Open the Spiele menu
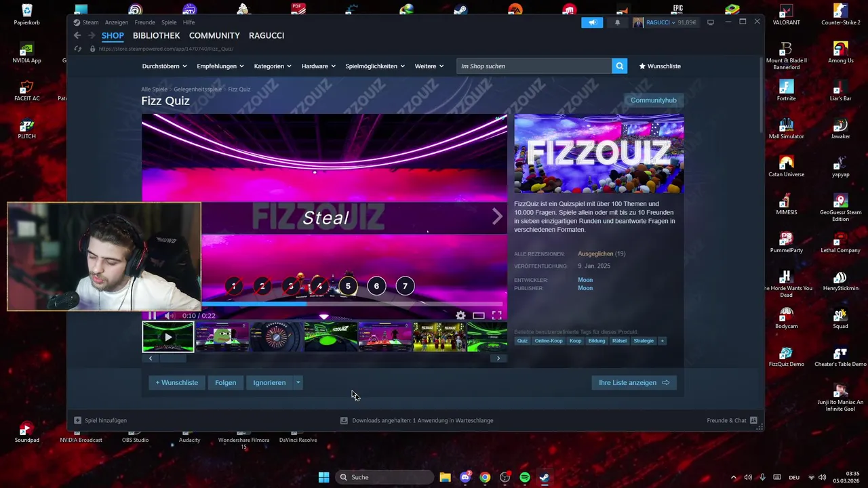 coord(169,22)
